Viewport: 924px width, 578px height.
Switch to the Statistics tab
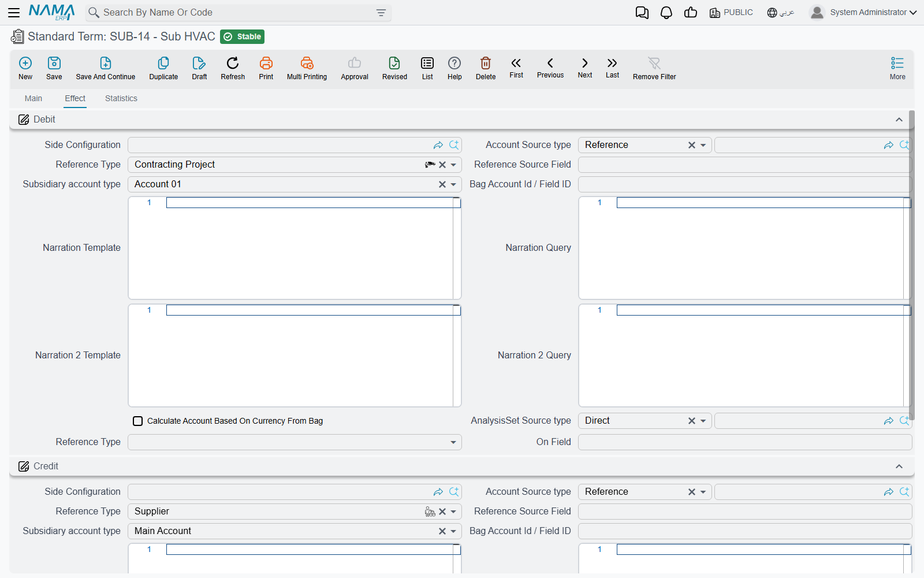(x=121, y=98)
